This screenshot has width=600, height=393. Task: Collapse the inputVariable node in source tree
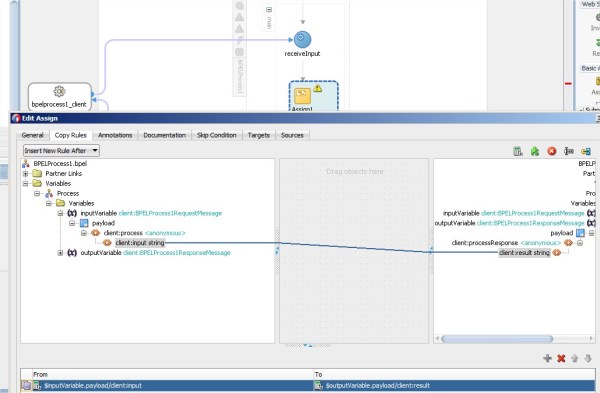(x=60, y=213)
